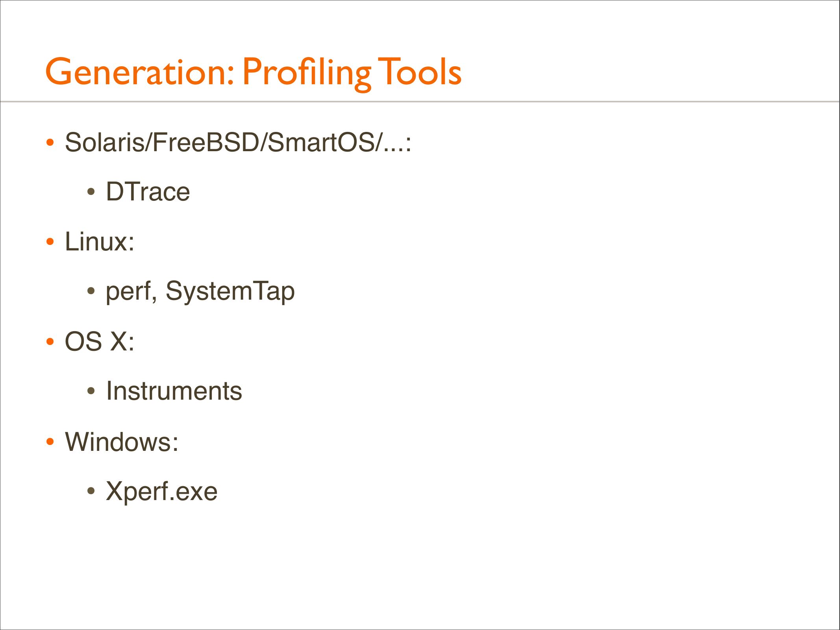Click the gray bullet before Xperf.exe
840x630 pixels.
click(91, 491)
